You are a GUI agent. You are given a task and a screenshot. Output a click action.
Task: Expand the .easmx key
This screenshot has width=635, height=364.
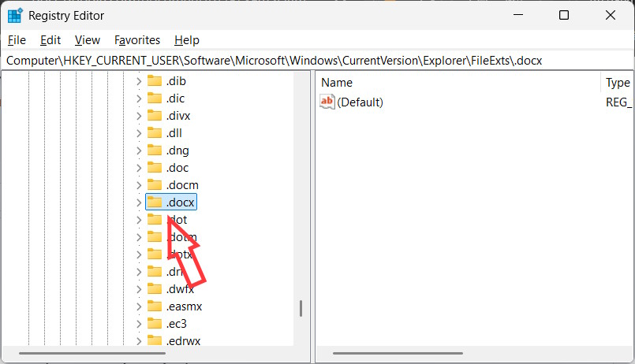[x=139, y=307]
